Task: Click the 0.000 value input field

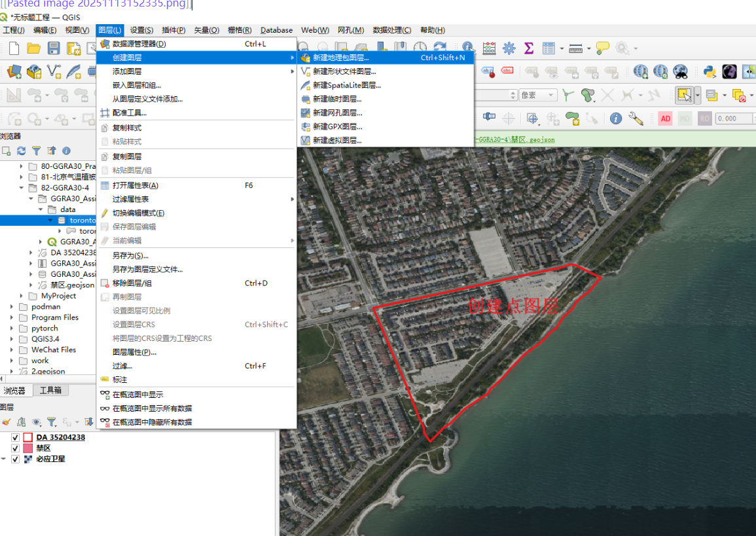Action: (733, 118)
